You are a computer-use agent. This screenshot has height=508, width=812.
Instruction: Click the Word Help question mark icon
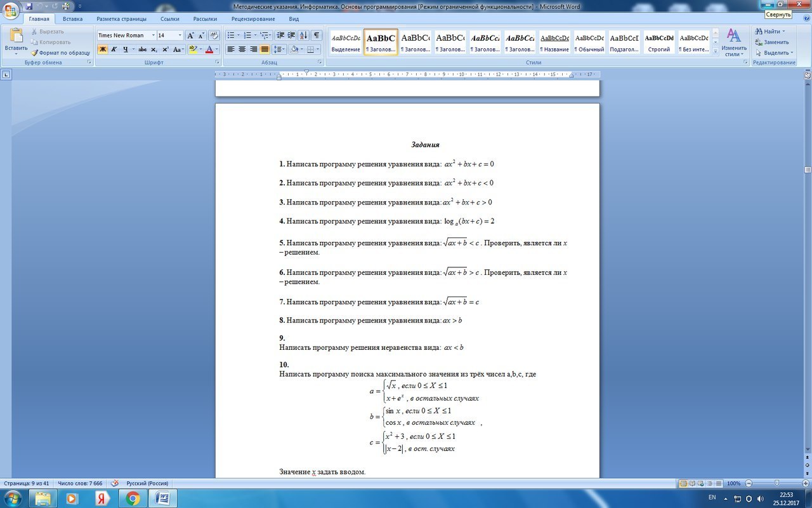[806, 19]
